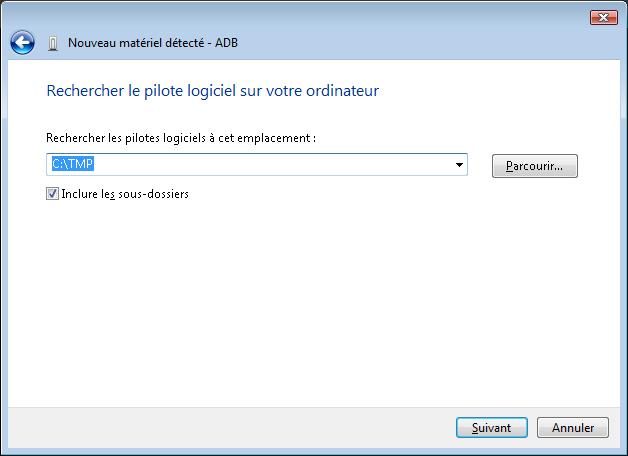Click the 'Nouveau matériel détecté - ADB' title text
The image size is (628, 456).
[x=152, y=43]
